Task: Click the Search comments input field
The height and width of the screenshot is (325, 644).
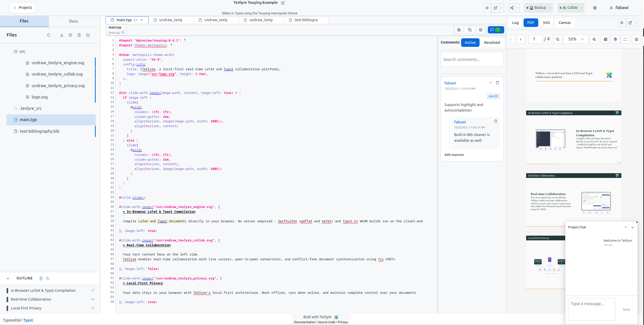Action: coord(472,59)
